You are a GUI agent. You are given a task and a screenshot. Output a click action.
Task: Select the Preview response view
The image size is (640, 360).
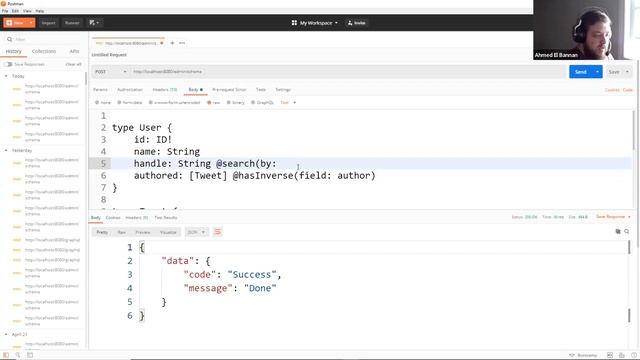[x=143, y=232]
